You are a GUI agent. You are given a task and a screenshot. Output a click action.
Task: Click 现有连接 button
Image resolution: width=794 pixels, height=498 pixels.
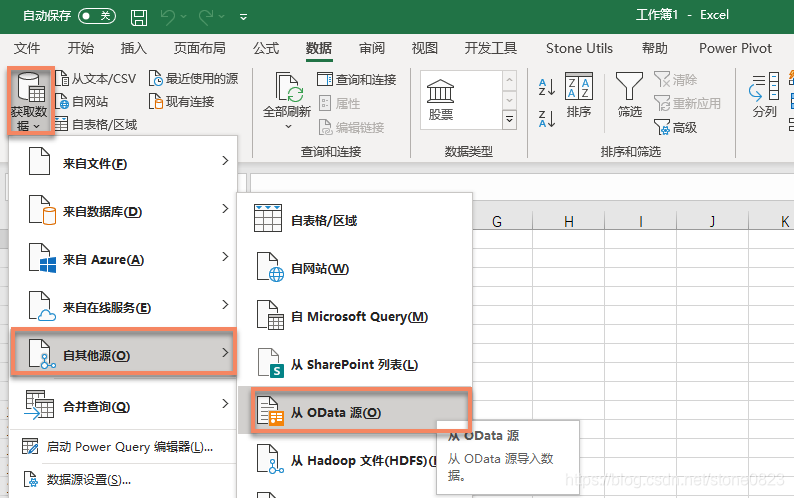pyautogui.click(x=181, y=101)
